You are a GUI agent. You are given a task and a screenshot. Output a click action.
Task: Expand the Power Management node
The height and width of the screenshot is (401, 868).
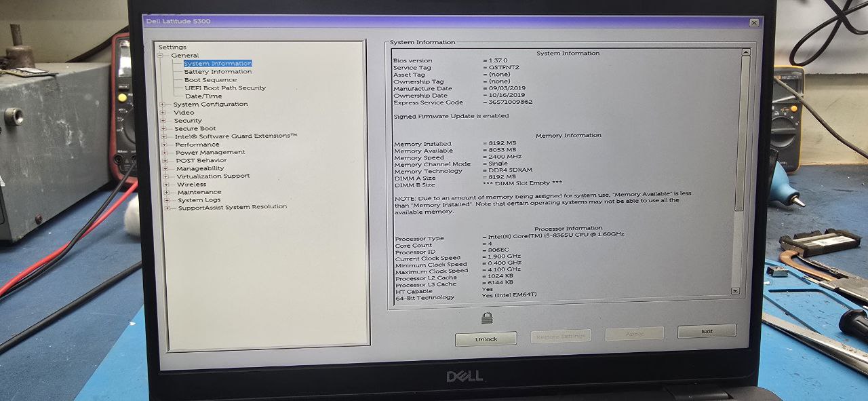coord(165,152)
